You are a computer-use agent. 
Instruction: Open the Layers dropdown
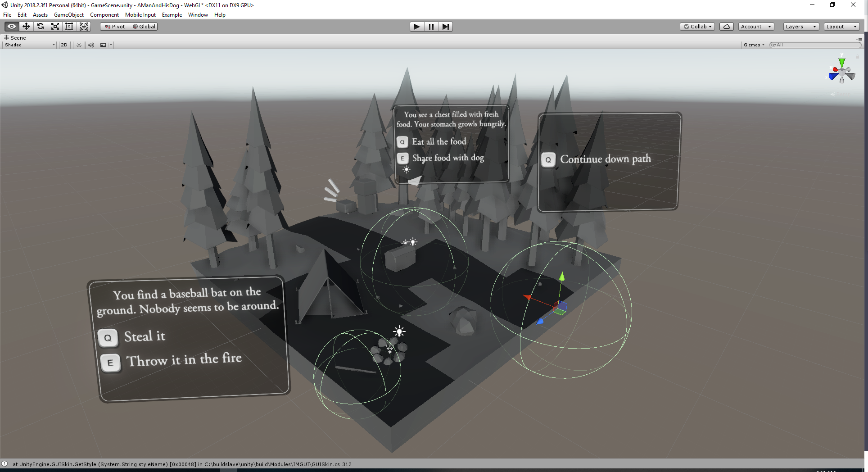pyautogui.click(x=800, y=27)
